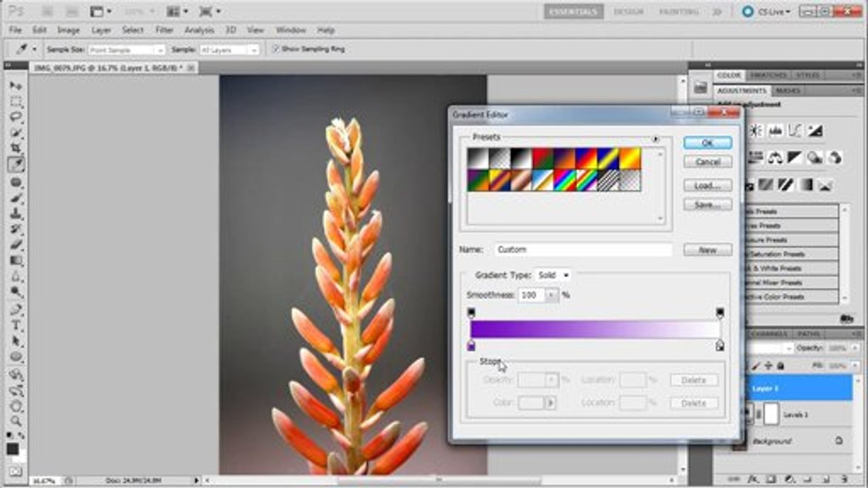The width and height of the screenshot is (868, 488).
Task: Select the Blur tool
Action: (x=16, y=276)
